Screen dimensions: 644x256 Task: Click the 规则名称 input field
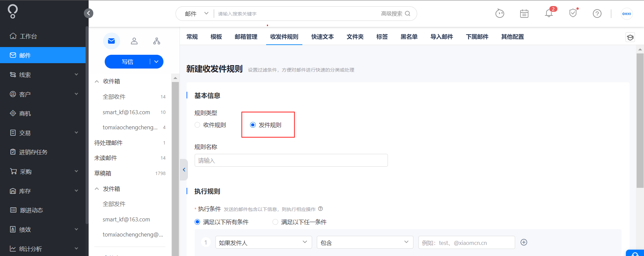pyautogui.click(x=291, y=160)
